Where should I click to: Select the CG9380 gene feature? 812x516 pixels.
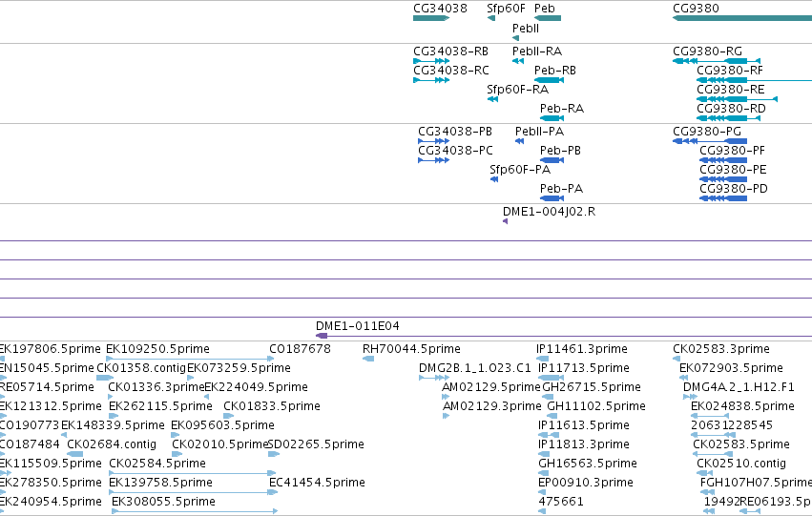(742, 18)
